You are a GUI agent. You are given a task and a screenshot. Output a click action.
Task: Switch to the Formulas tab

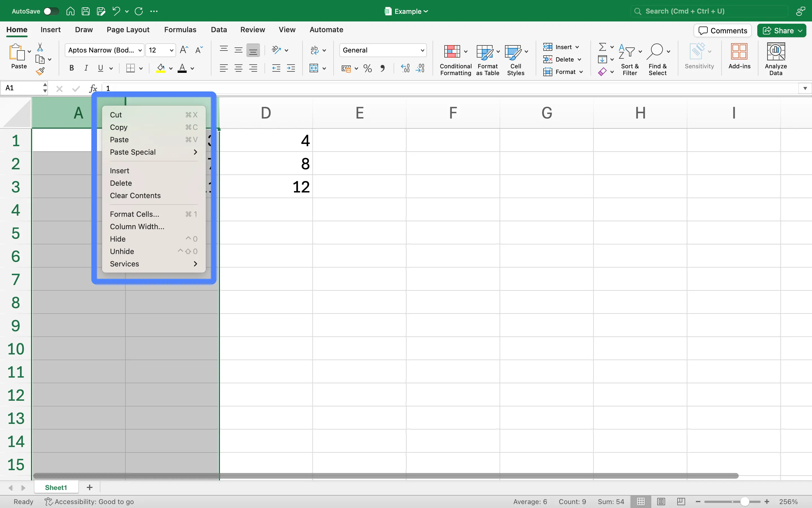point(180,30)
